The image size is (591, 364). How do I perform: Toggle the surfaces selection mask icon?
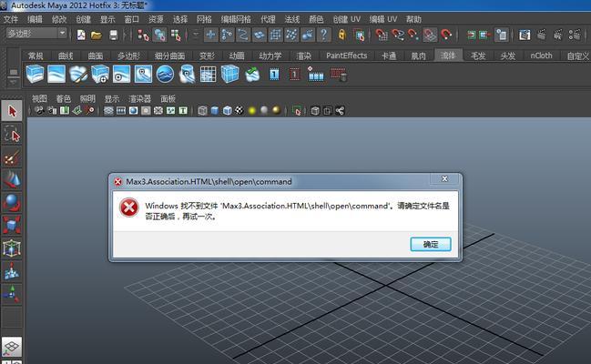click(260, 35)
